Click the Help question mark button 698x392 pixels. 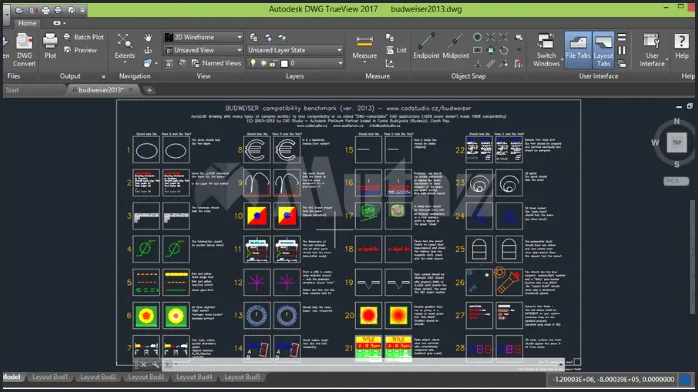[682, 46]
